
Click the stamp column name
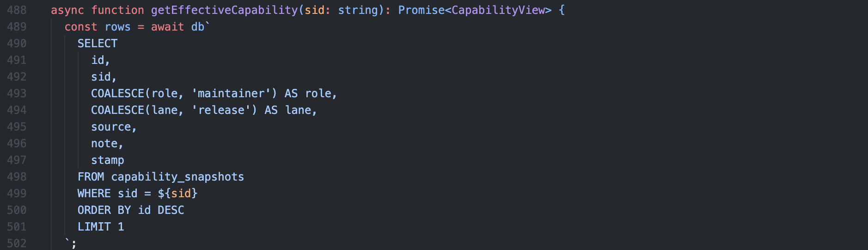(108, 160)
